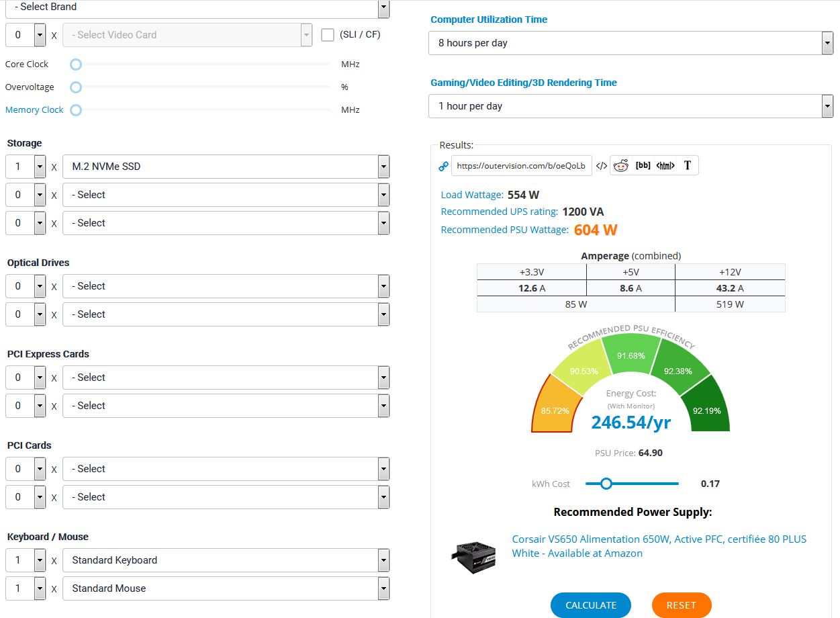Share results via the Reddit icon
Image resolution: width=840 pixels, height=618 pixels.
pyautogui.click(x=621, y=166)
